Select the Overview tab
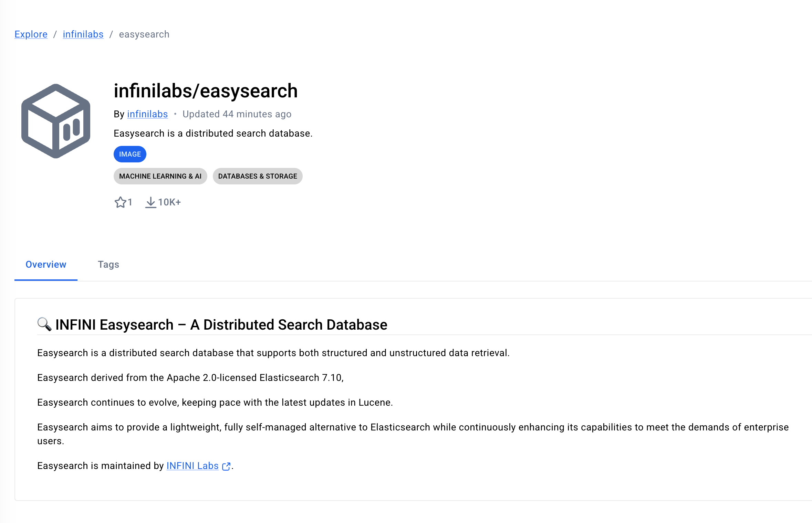Viewport: 812px width, 523px height. pos(46,264)
